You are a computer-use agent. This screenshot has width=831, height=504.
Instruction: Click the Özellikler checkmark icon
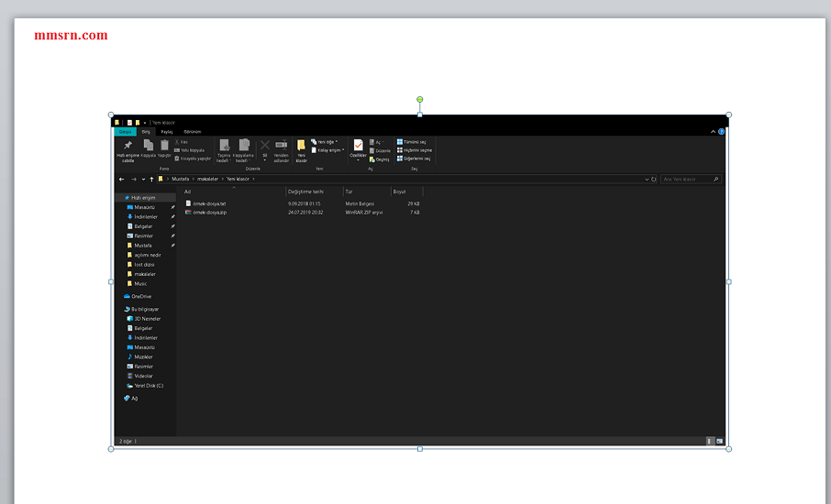[359, 145]
